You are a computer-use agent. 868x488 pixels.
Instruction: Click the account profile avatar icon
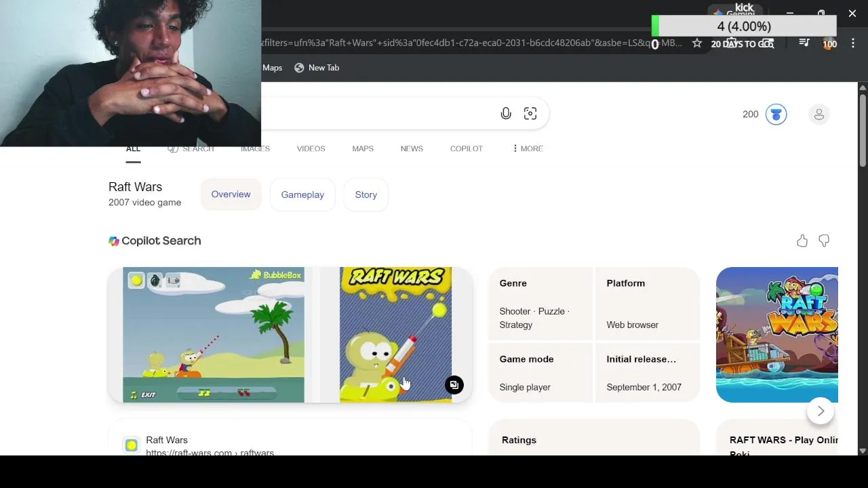pyautogui.click(x=819, y=114)
